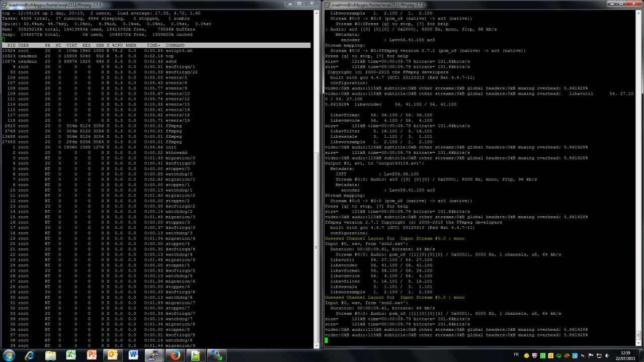Close the left PuTTY top window
The image size is (644, 362).
coord(312,4)
